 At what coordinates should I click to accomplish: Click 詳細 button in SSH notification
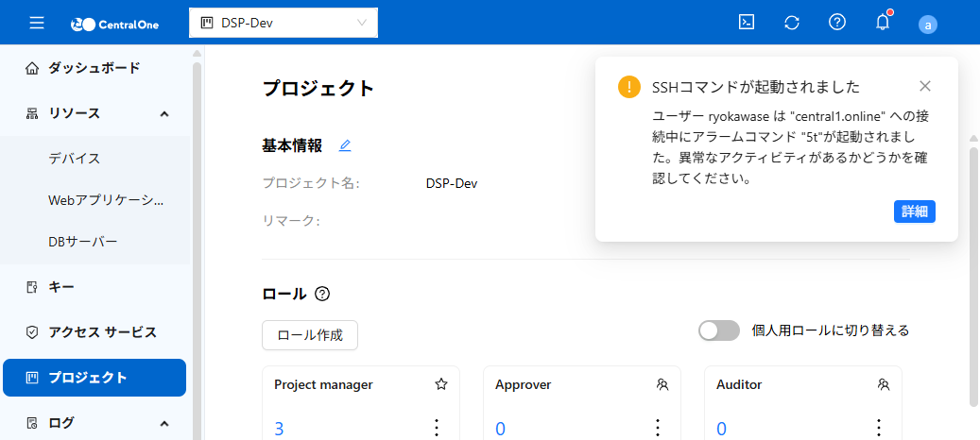pos(914,212)
